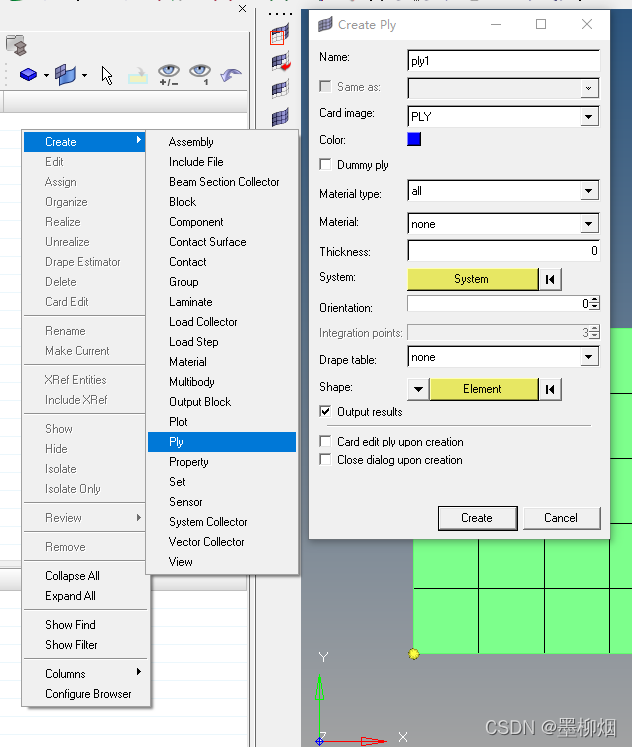
Task: Click the reset arrow next to System
Action: click(550, 279)
